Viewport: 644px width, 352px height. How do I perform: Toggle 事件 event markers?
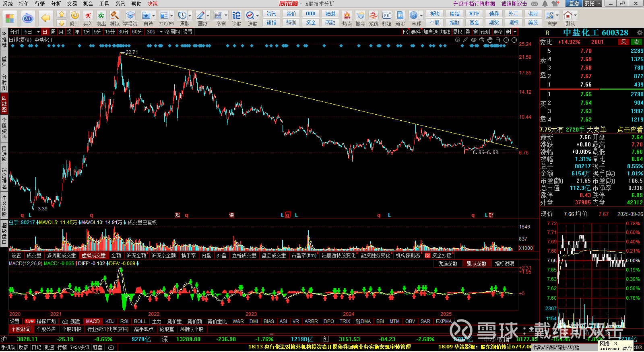coord(416,32)
